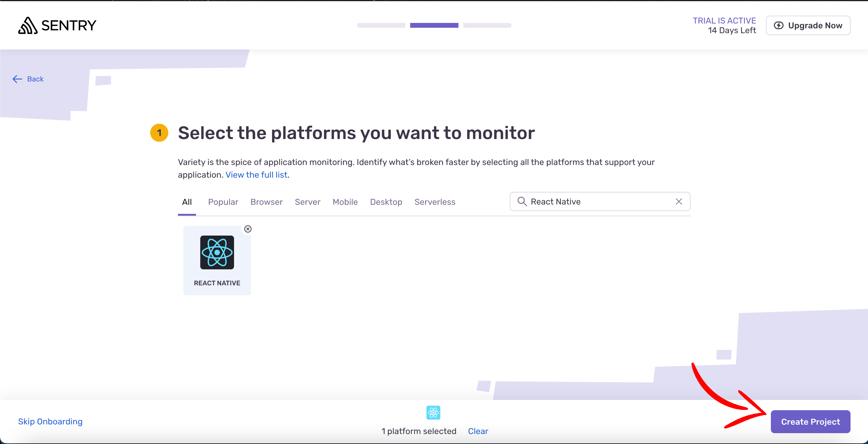
Task: Click Skip Onboarding link
Action: (50, 421)
